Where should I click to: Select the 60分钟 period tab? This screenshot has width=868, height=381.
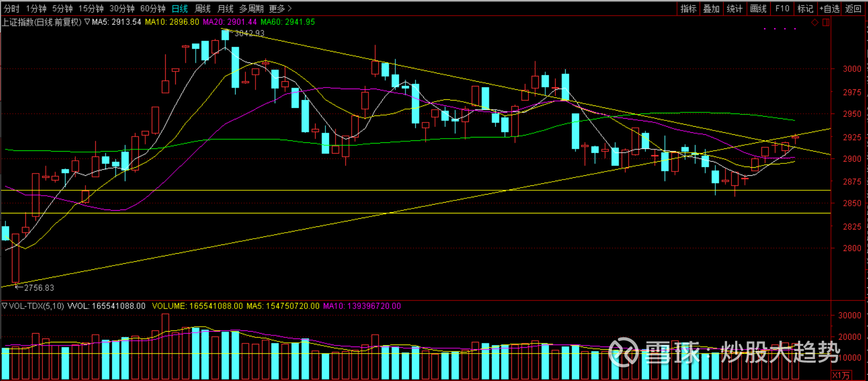tap(153, 9)
